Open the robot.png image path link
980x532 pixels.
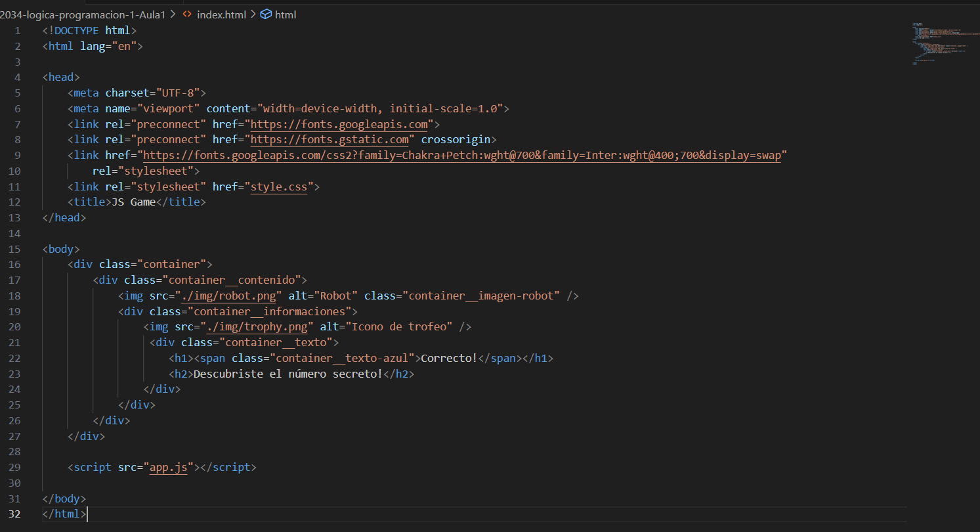(230, 296)
